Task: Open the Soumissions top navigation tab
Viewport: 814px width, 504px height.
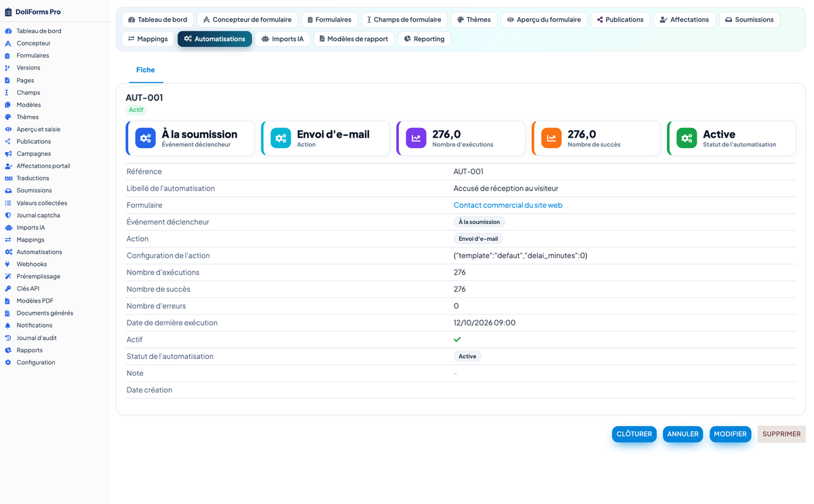Action: pyautogui.click(x=749, y=20)
